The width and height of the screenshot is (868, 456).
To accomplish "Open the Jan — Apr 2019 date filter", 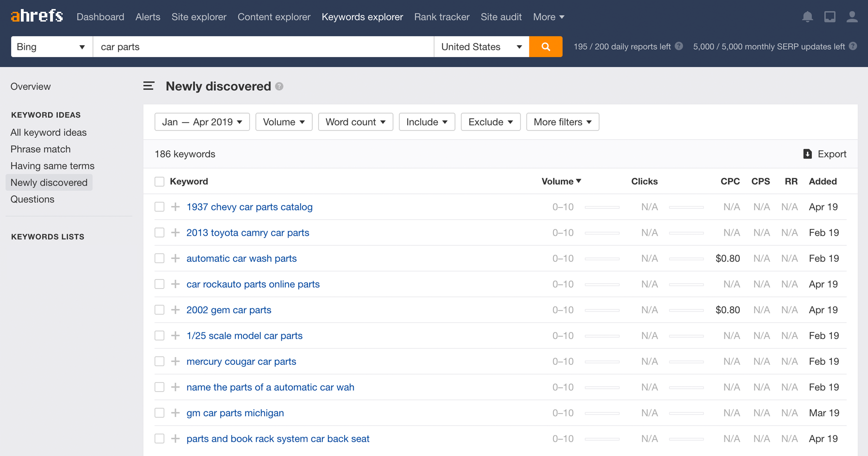I will pyautogui.click(x=202, y=122).
